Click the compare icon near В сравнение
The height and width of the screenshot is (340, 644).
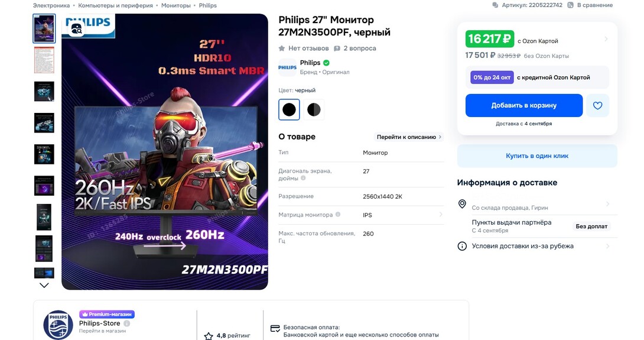point(571,5)
